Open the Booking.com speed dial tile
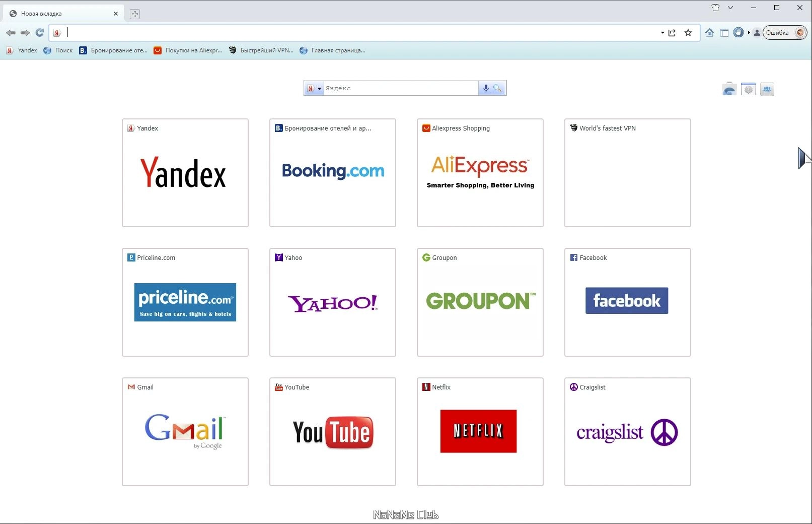This screenshot has width=812, height=524. tap(333, 173)
